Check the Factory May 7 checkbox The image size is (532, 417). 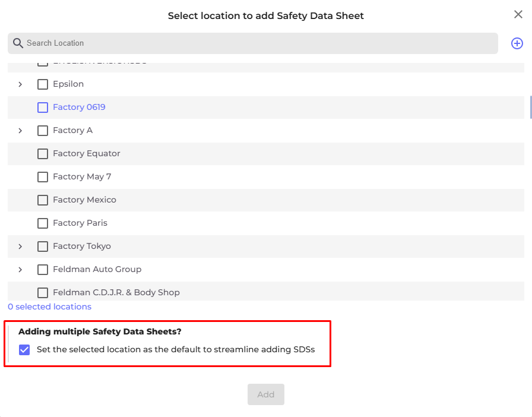pos(43,177)
